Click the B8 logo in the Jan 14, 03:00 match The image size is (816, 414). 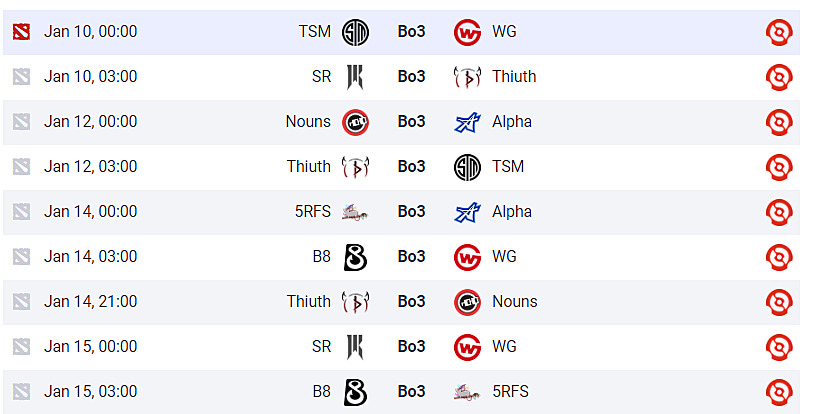pos(355,257)
